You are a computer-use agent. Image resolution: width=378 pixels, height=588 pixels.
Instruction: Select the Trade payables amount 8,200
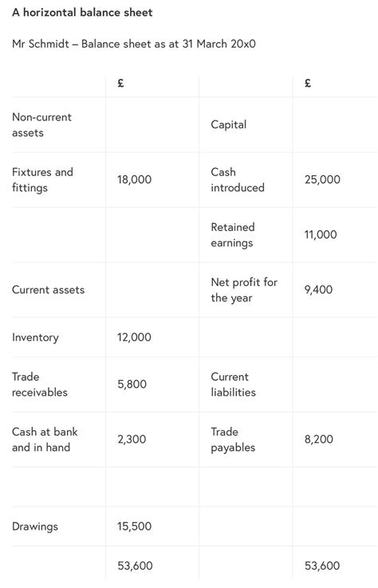point(319,440)
